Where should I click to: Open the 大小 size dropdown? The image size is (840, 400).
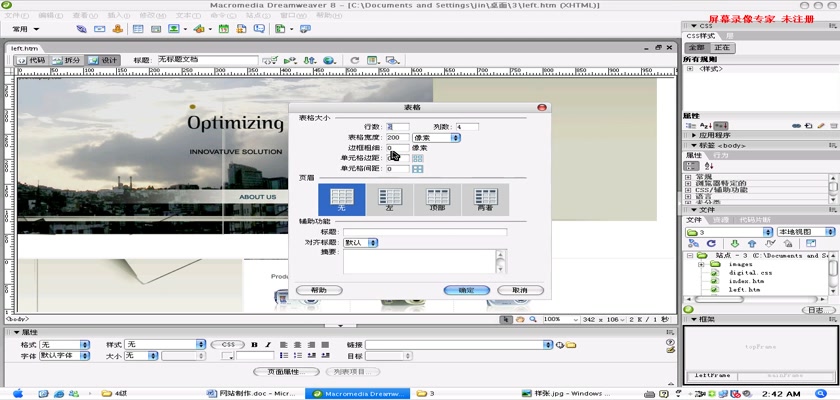(141, 356)
